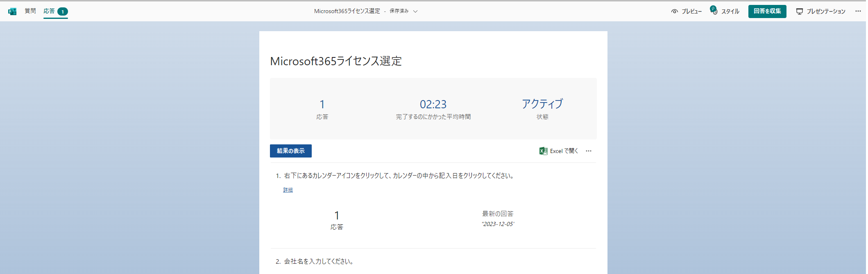The width and height of the screenshot is (868, 274).
Task: Click the Microsoft365ライセンス選定 heading on the card
Action: click(336, 61)
